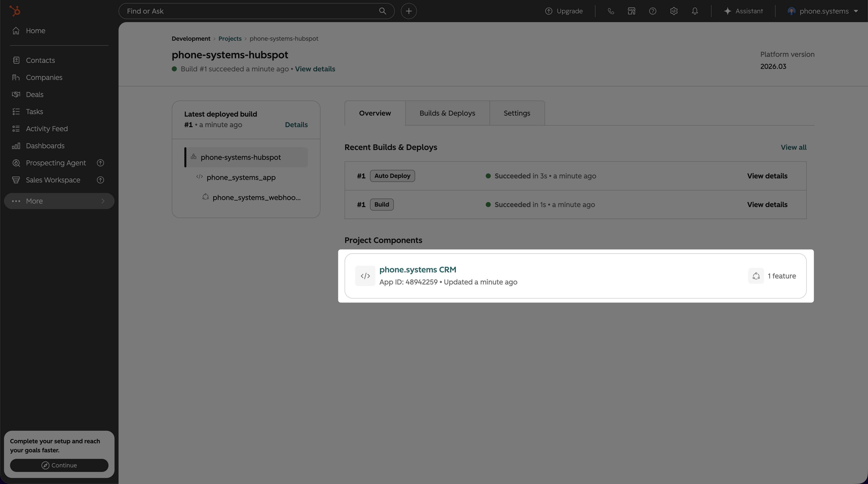View details of the Build row
Viewport: 868px width, 484px height.
pos(767,205)
